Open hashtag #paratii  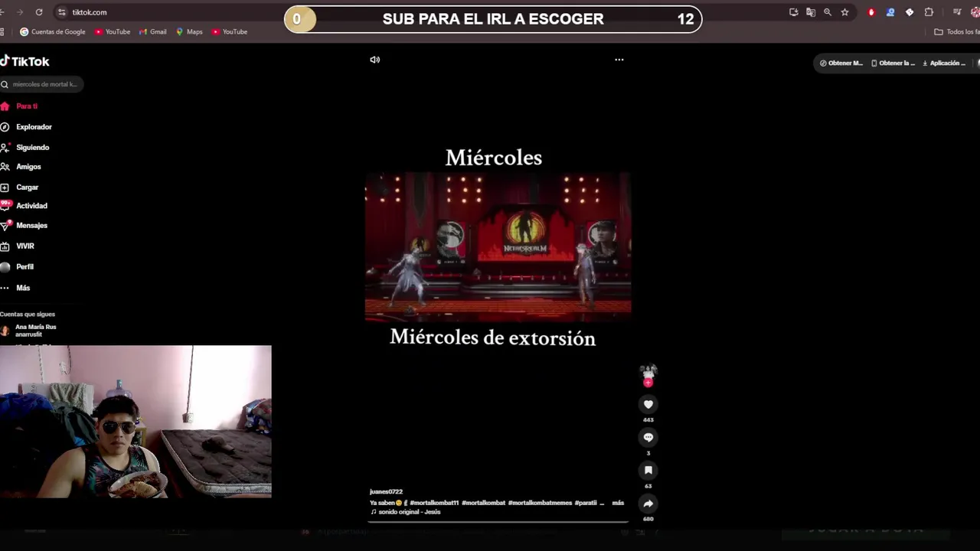click(x=586, y=503)
